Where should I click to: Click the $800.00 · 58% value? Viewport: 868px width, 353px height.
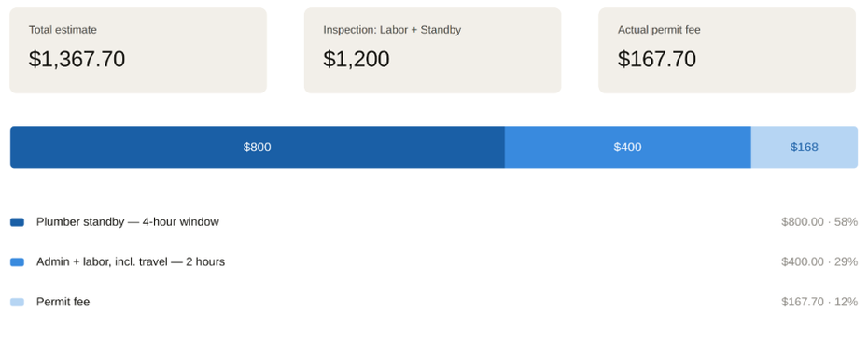tap(819, 222)
